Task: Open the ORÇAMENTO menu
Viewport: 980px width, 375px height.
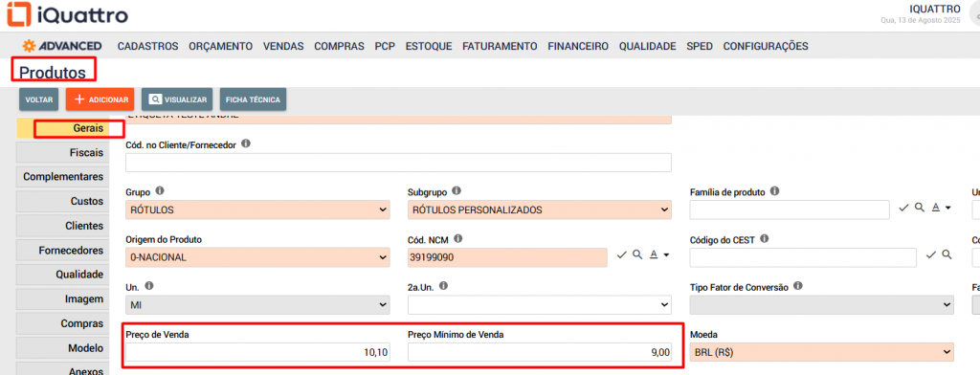Action: pyautogui.click(x=221, y=46)
